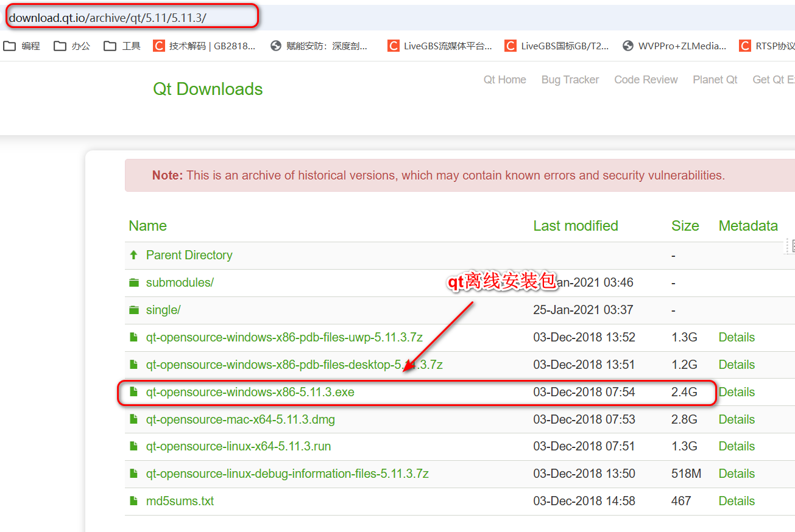Open the Planet Qt nav link
Viewport: 795px width, 532px height.
coord(715,80)
